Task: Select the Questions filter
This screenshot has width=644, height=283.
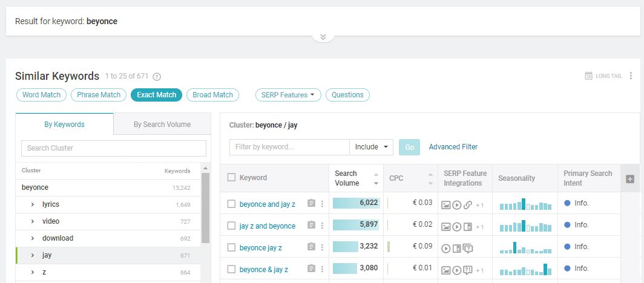Action: point(347,95)
